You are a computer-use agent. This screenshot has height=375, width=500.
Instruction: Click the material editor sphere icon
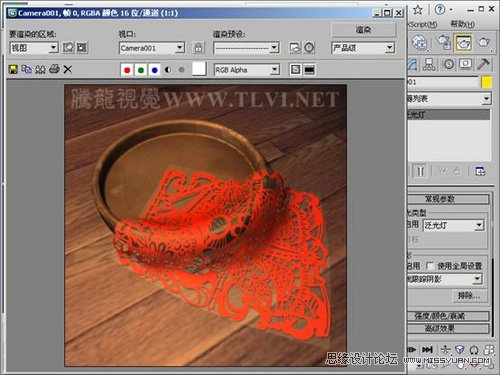click(419, 42)
